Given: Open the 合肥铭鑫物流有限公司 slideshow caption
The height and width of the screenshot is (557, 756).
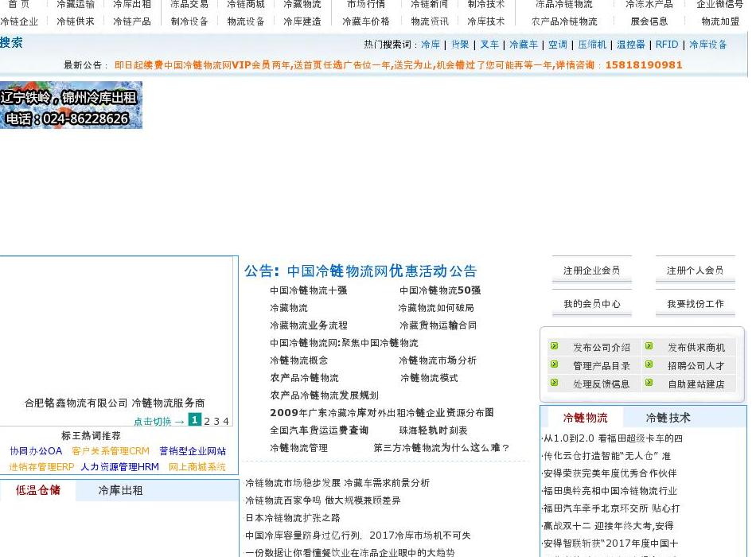Looking at the screenshot, I should coord(115,403).
